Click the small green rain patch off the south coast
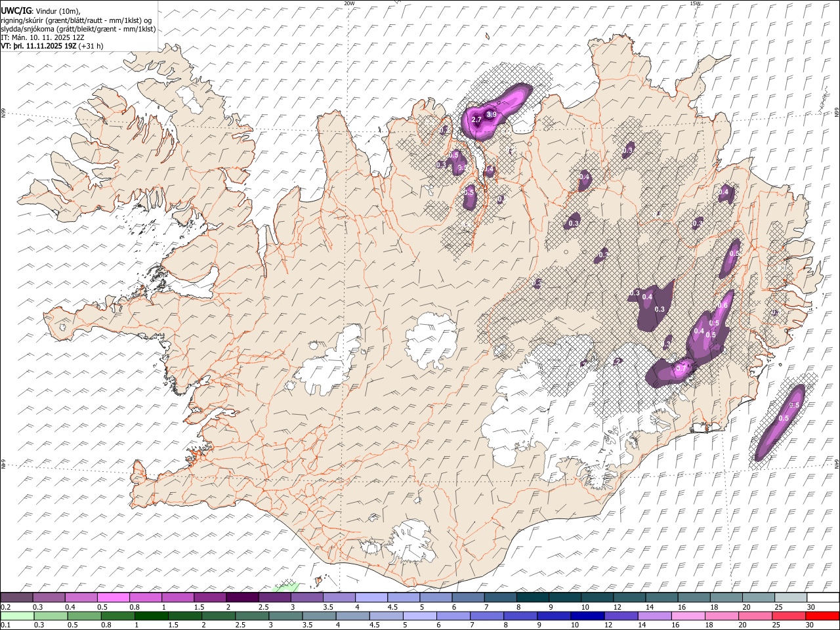Screen dimensions: 840x630 coord(286,586)
